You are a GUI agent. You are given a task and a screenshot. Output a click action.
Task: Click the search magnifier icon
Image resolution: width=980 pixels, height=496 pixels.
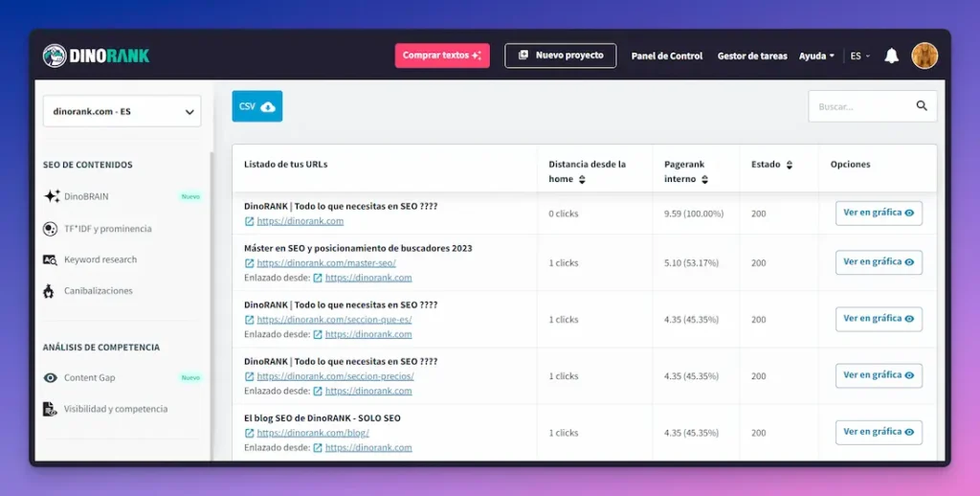[x=922, y=105]
